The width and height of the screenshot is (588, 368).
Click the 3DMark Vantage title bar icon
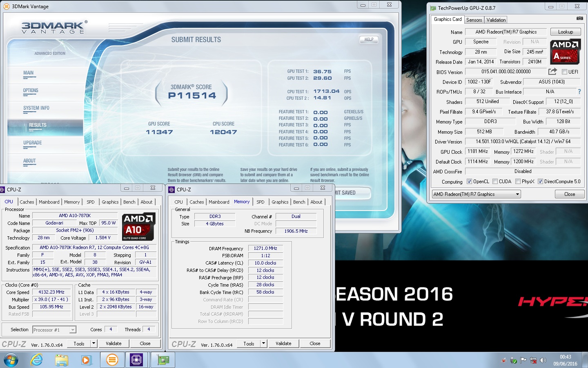[6, 6]
